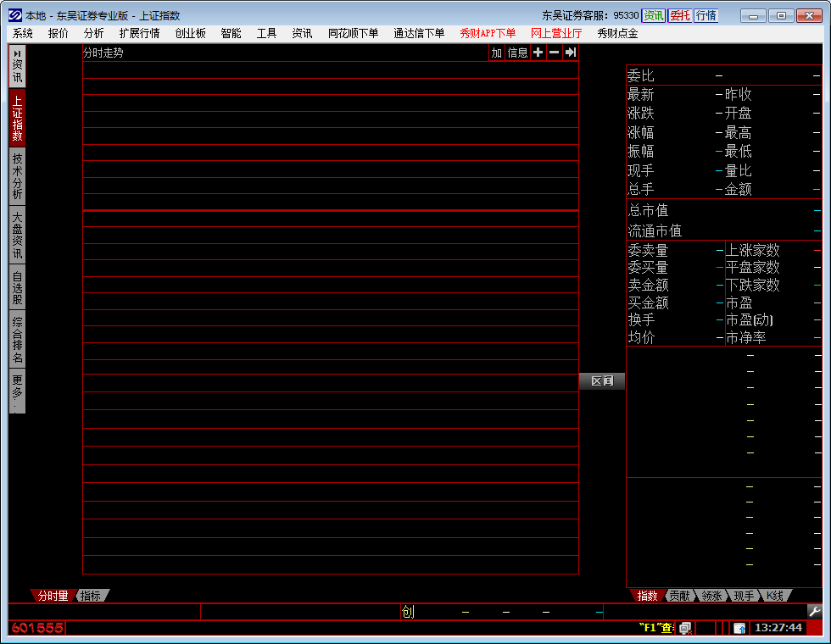Click the jump-to-end arrow icon on chart
Image resolution: width=831 pixels, height=644 pixels.
[x=571, y=53]
